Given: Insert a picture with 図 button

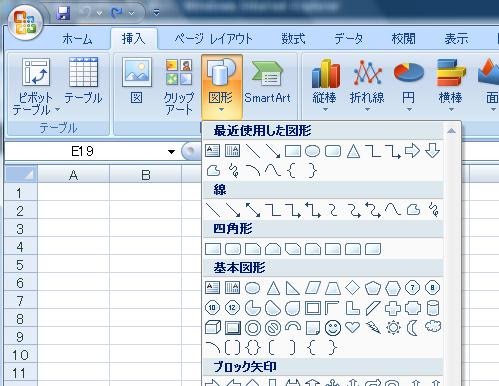Looking at the screenshot, I should pyautogui.click(x=137, y=81).
